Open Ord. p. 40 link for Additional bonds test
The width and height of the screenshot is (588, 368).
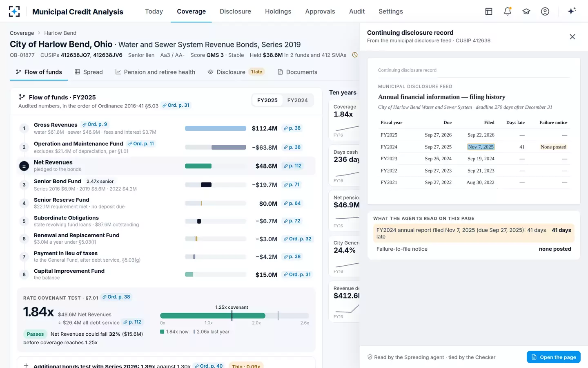coord(209,366)
